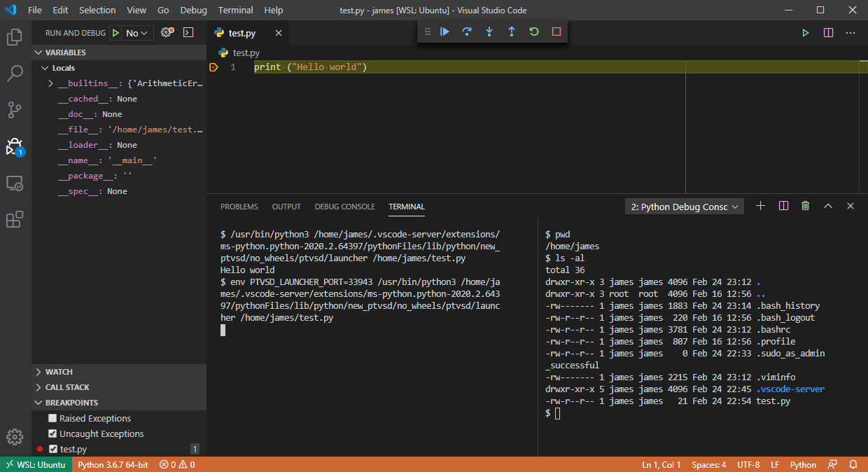
Task: Open the Remote Explorer view
Action: tap(15, 183)
